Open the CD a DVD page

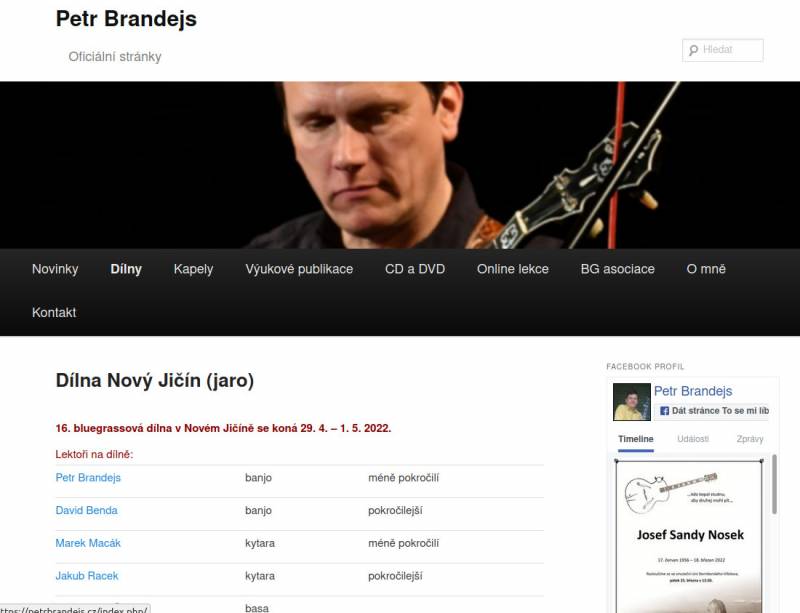(x=415, y=269)
